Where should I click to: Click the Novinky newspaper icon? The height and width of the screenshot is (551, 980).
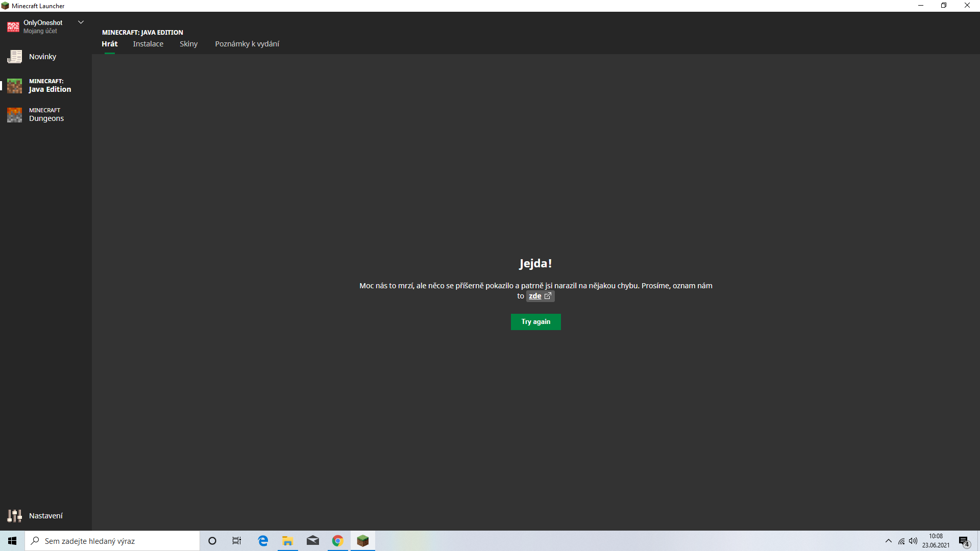[14, 57]
